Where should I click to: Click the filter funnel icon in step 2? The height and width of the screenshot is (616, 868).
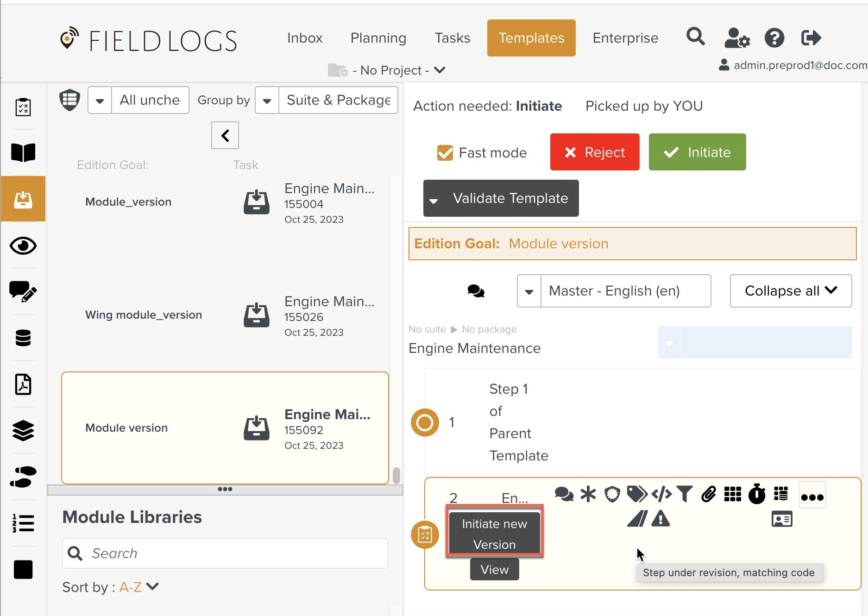click(684, 494)
